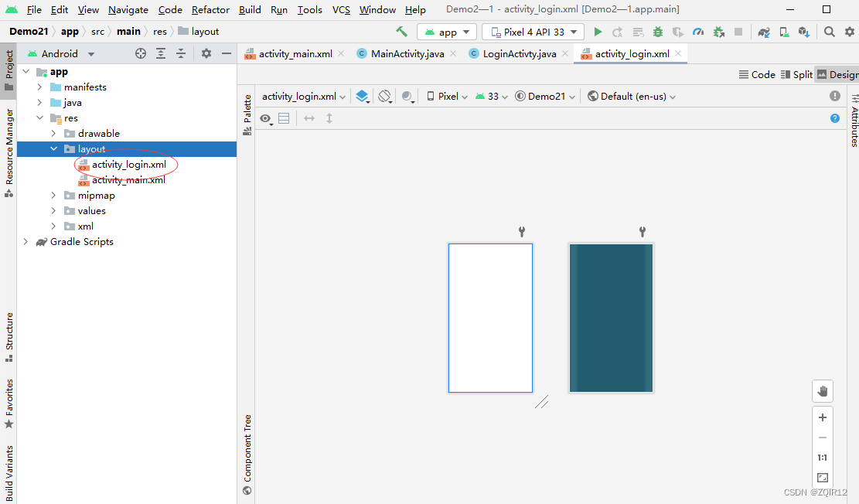Click the 1:1 zoom to 100% button
The width and height of the screenshot is (859, 504).
pos(823,458)
